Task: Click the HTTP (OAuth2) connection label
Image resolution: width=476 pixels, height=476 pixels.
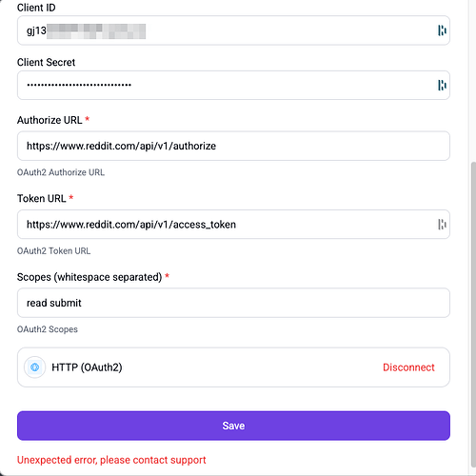Action: [87, 367]
